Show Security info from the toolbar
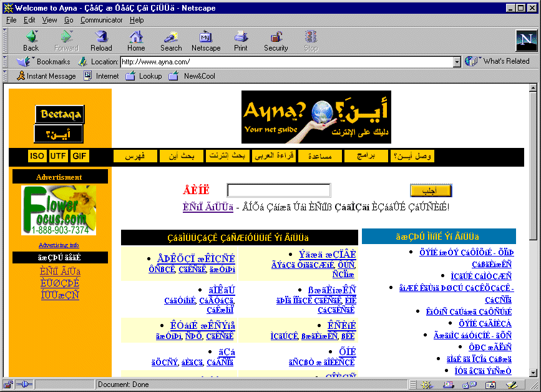The image size is (541, 392). (276, 41)
